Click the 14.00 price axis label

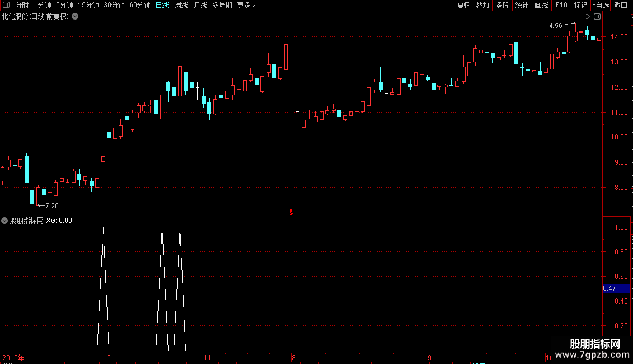[619, 37]
